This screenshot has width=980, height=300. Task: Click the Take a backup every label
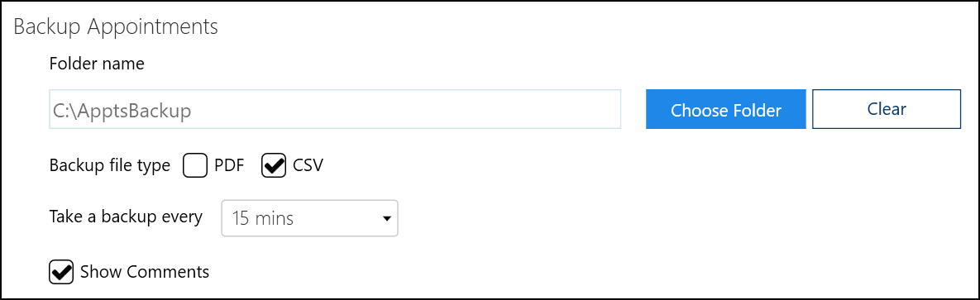tap(126, 217)
